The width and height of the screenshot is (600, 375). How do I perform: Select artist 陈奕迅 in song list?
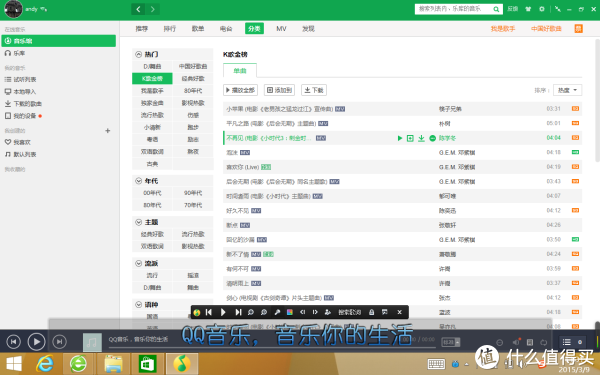(447, 211)
